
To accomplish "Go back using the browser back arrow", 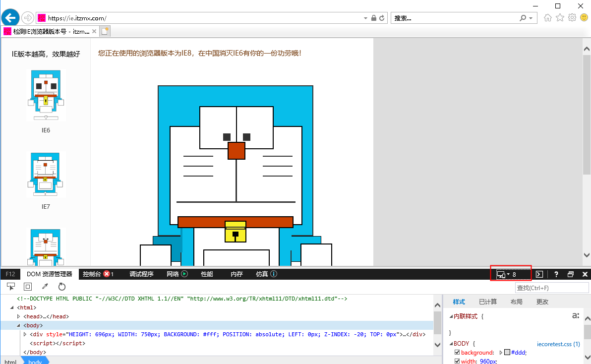I will (x=10, y=18).
